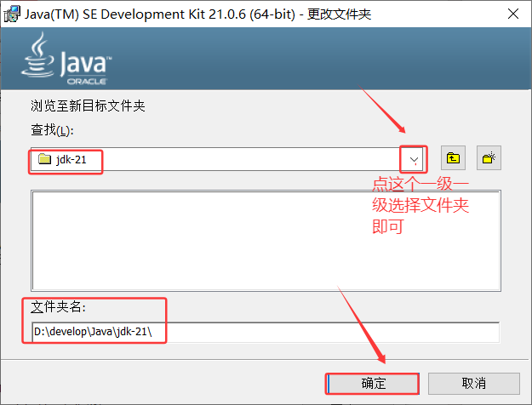Image resolution: width=532 pixels, height=405 pixels.
Task: Expand the jdk-21 look-in dropdown arrow
Action: pos(414,159)
